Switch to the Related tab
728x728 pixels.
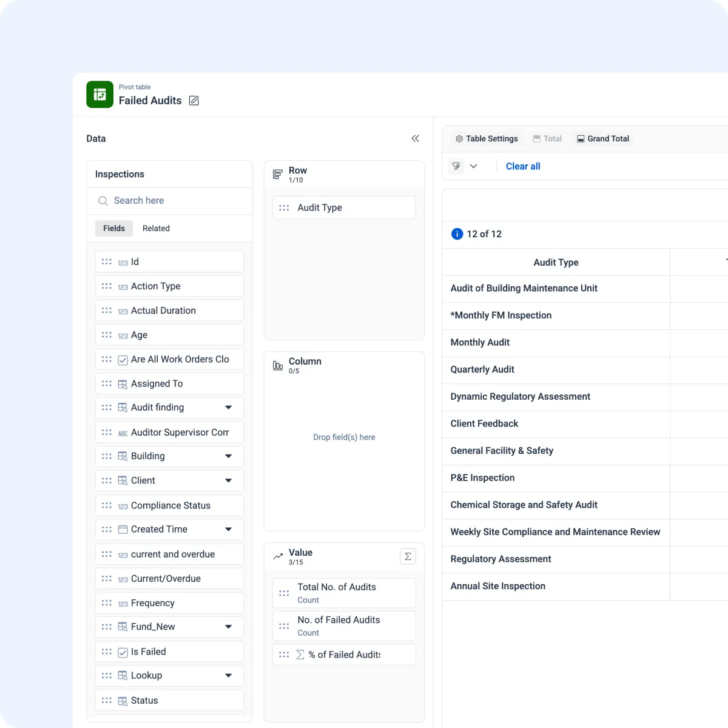coord(156,228)
